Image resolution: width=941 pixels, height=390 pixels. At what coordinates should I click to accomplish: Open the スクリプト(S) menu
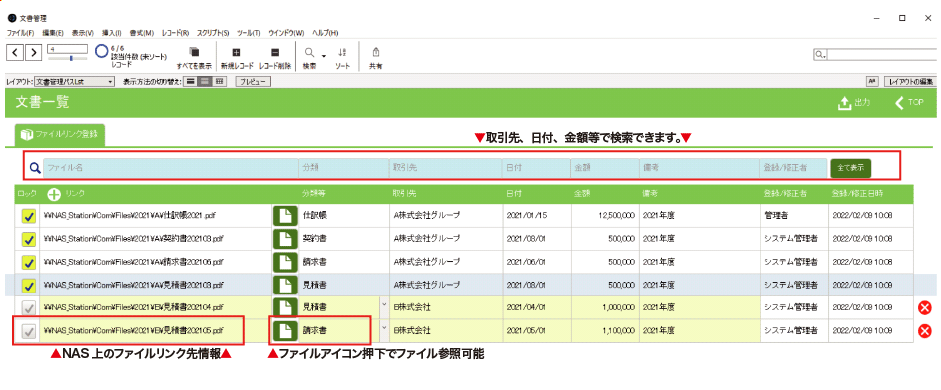[x=213, y=32]
